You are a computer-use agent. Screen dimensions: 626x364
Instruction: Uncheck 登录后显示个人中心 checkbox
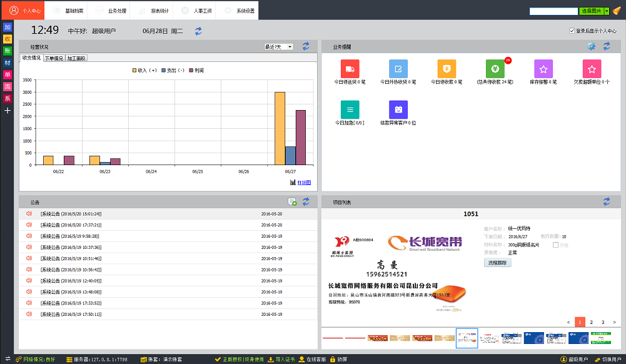pyautogui.click(x=572, y=31)
